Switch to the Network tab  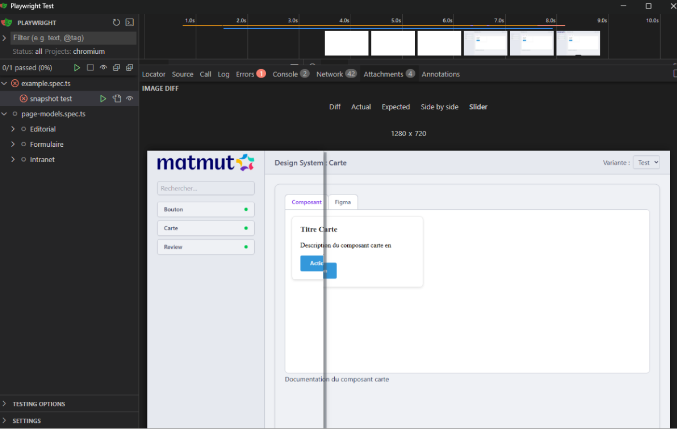(x=329, y=74)
